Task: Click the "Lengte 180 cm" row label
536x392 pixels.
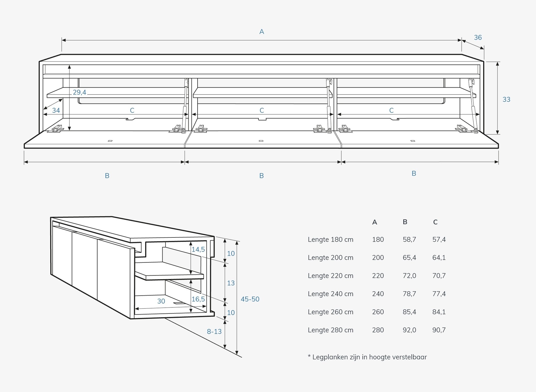Action: pos(330,240)
